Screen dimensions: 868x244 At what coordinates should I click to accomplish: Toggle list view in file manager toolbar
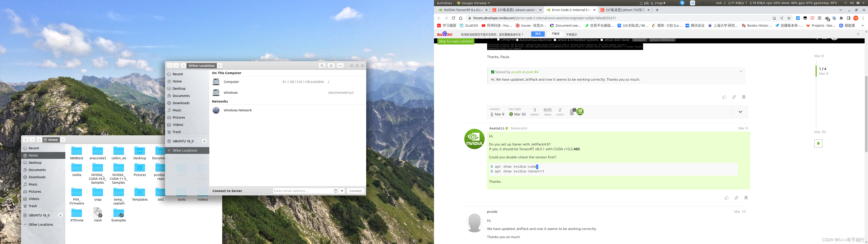point(331,66)
